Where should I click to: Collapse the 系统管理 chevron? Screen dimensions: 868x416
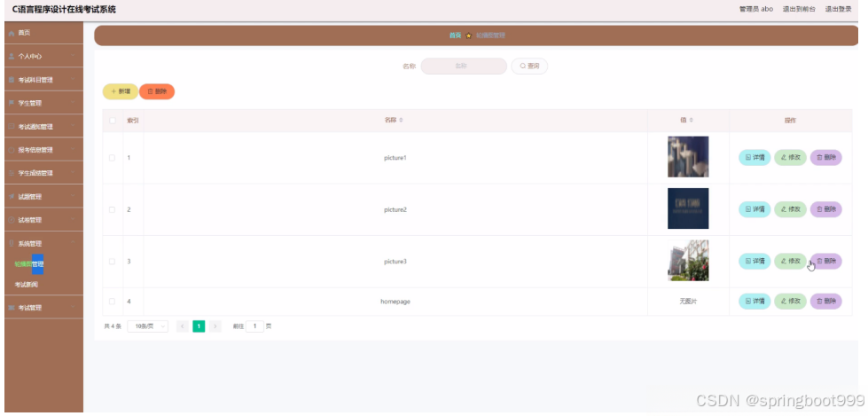click(x=73, y=243)
